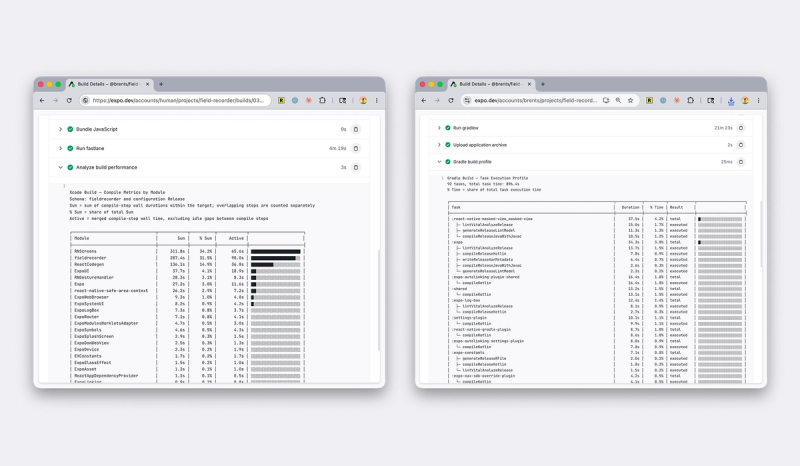The image size is (800, 466).
Task: Open a new tab in Xcode window
Action: pos(161,84)
